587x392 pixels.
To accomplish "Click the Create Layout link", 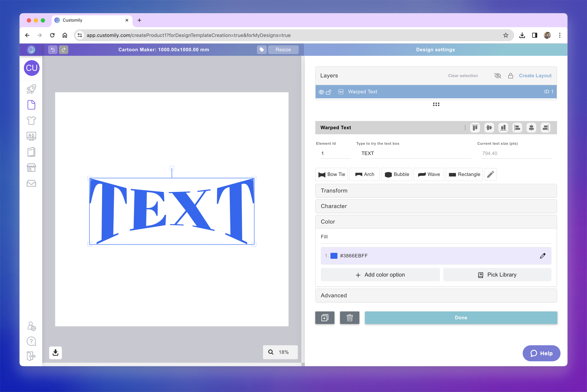I will (535, 76).
